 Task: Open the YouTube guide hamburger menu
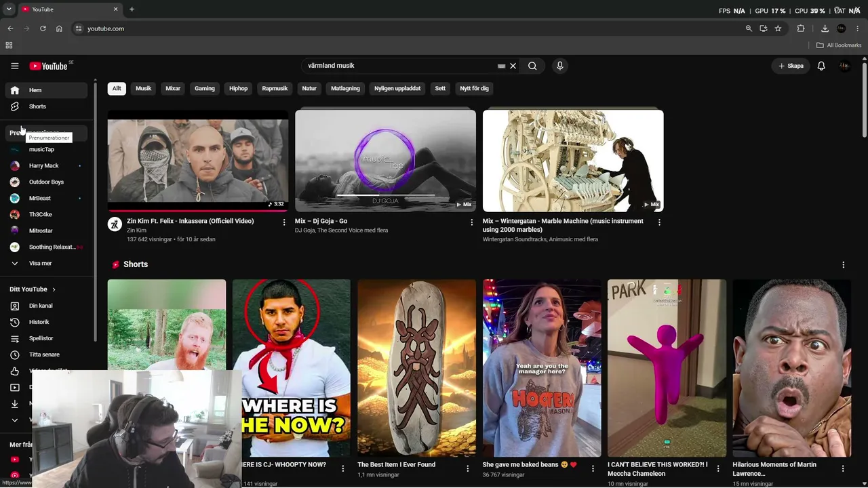[x=14, y=66]
